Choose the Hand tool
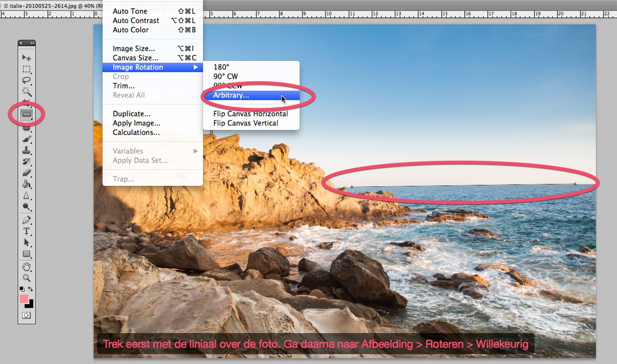617x364 pixels. 27,266
